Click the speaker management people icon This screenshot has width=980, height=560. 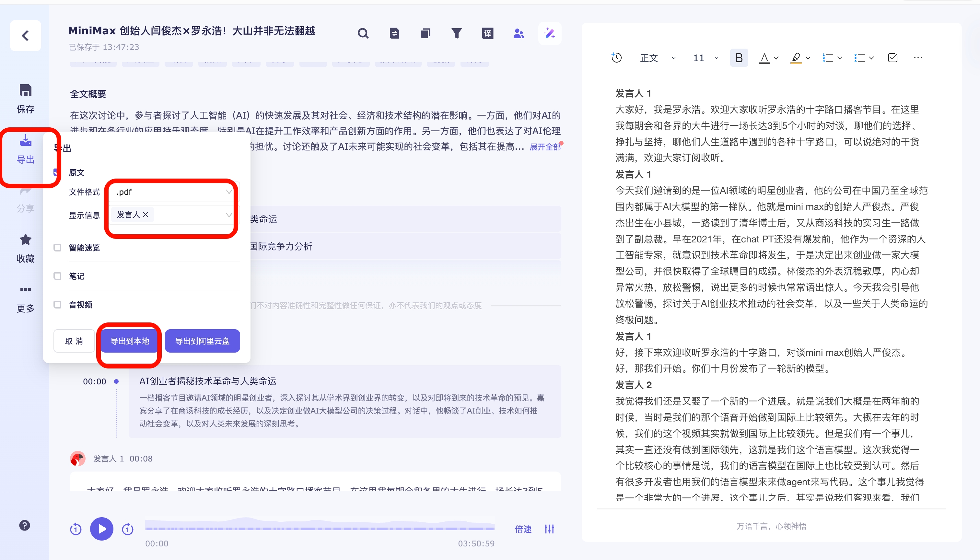pyautogui.click(x=519, y=33)
